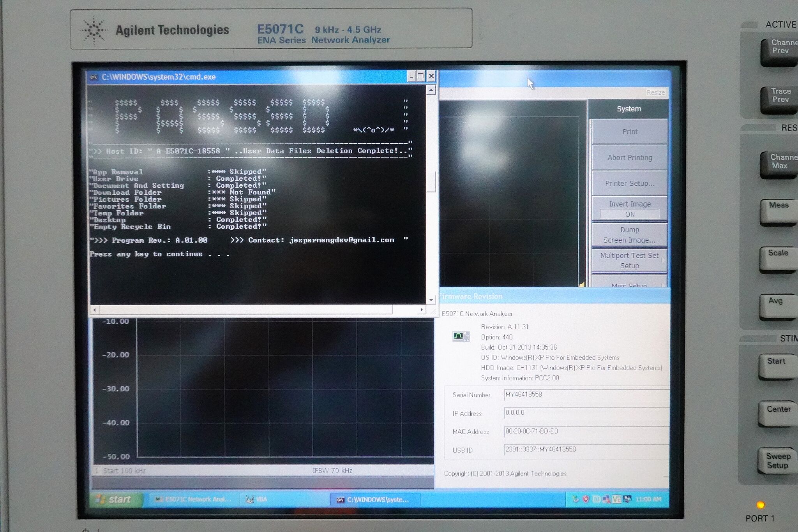Viewport: 798px width, 532px height.
Task: Click the IP Address field 0.0.0.0
Action: 586,413
